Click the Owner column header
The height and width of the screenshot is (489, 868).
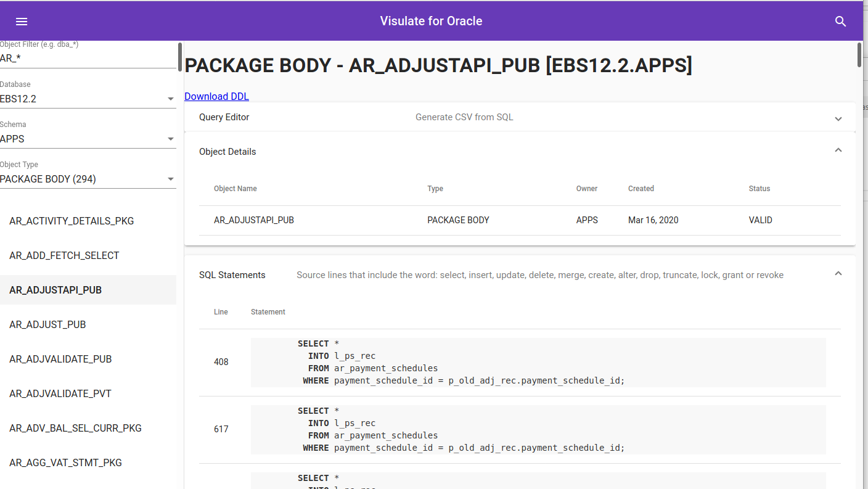pos(587,189)
